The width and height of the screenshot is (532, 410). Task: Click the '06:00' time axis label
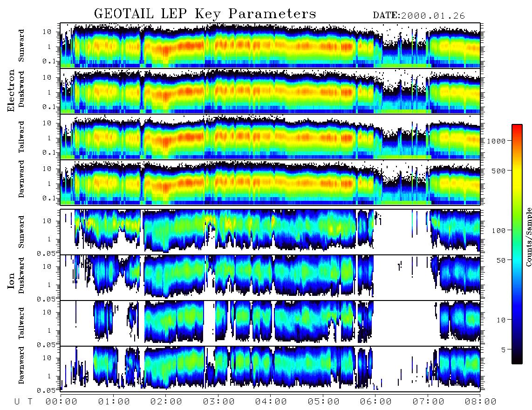(376, 402)
